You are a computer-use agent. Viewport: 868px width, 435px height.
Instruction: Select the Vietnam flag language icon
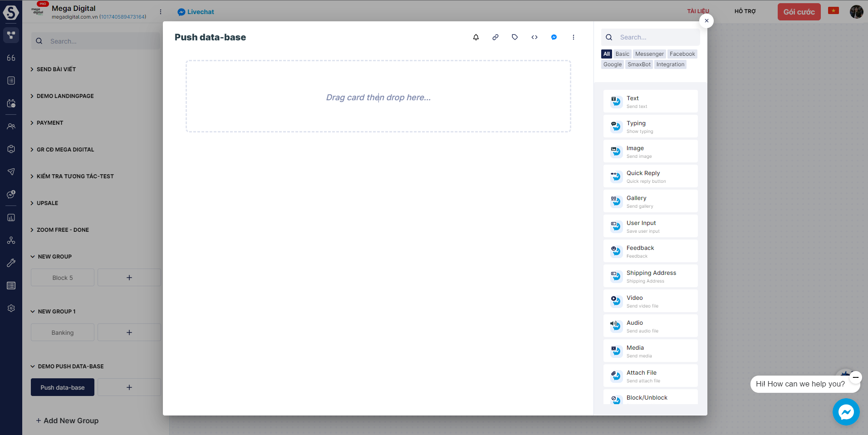[x=833, y=10]
